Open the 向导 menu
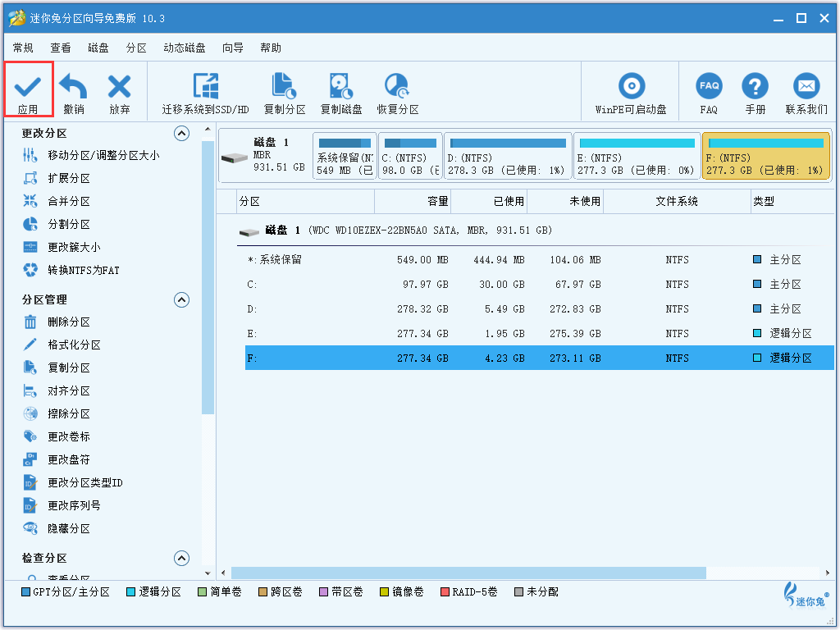Viewport: 840px width, 630px height. (232, 48)
